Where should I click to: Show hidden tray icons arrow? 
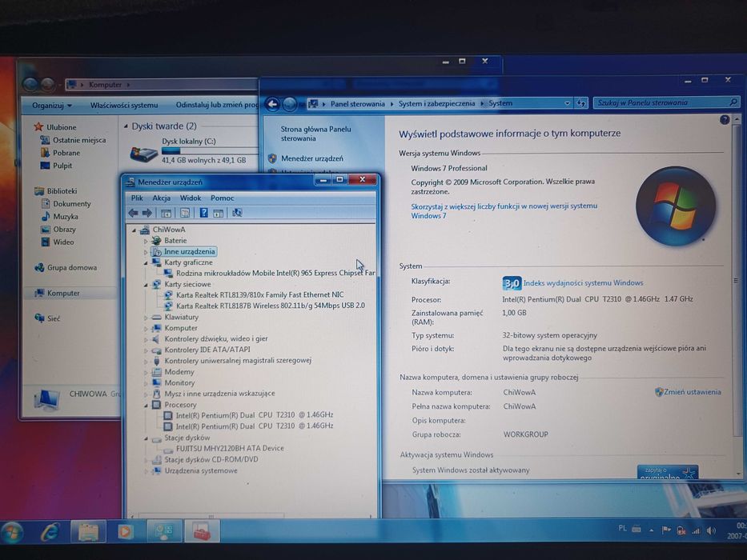click(x=651, y=530)
